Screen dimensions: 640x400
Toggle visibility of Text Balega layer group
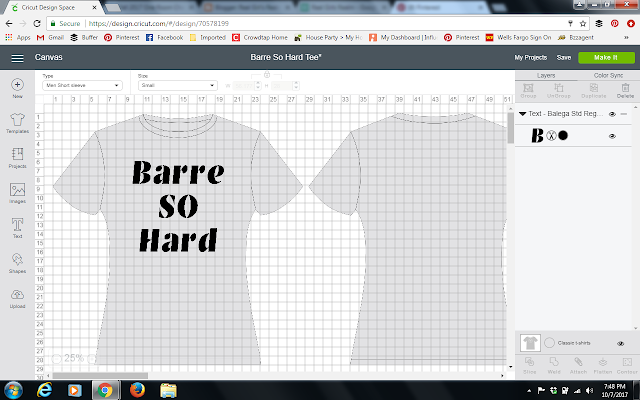[x=612, y=114]
